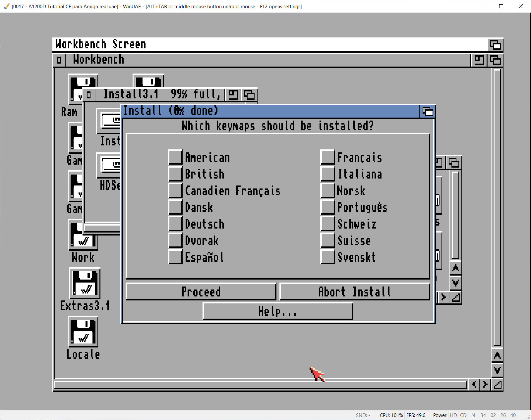Check the Suisse keymap checkbox
This screenshot has width=531, height=420.
pyautogui.click(x=328, y=240)
